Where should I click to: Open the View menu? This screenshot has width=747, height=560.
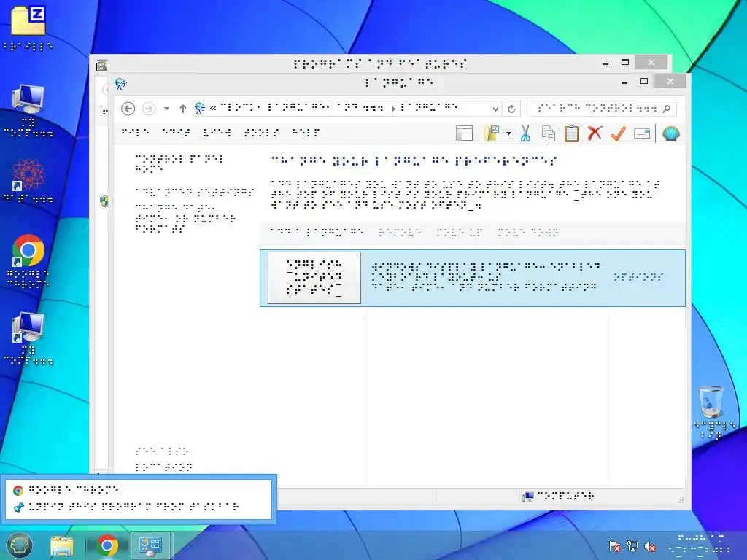coord(217,132)
